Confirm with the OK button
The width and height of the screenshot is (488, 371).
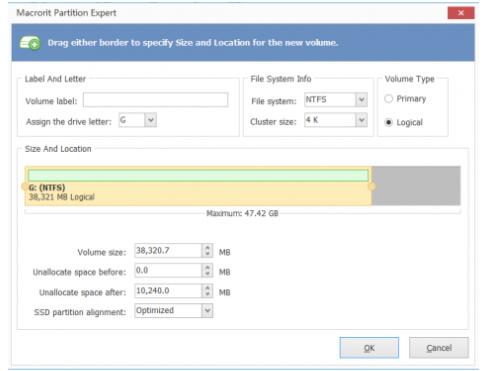[x=369, y=348]
